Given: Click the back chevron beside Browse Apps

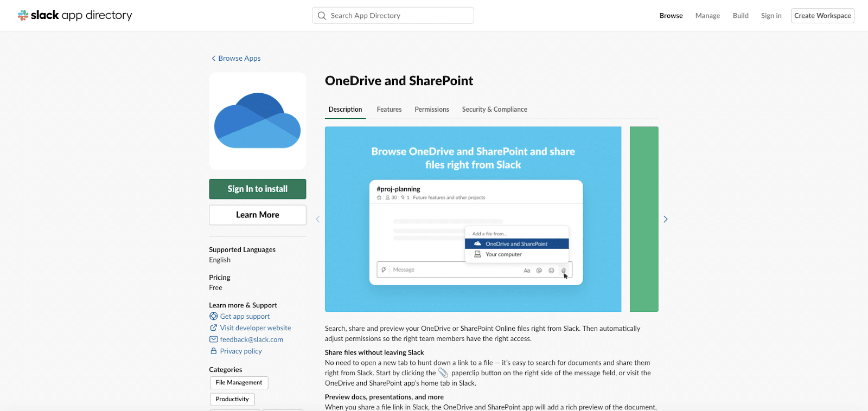Looking at the screenshot, I should pyautogui.click(x=213, y=59).
